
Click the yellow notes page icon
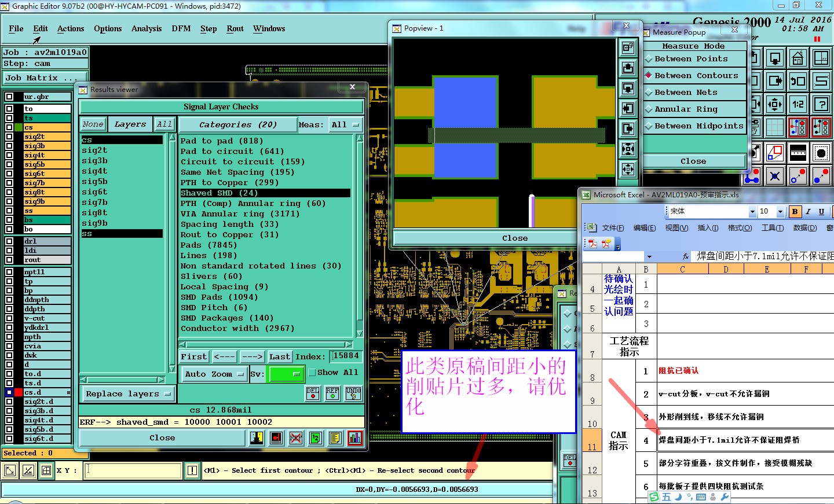pyautogui.click(x=335, y=438)
